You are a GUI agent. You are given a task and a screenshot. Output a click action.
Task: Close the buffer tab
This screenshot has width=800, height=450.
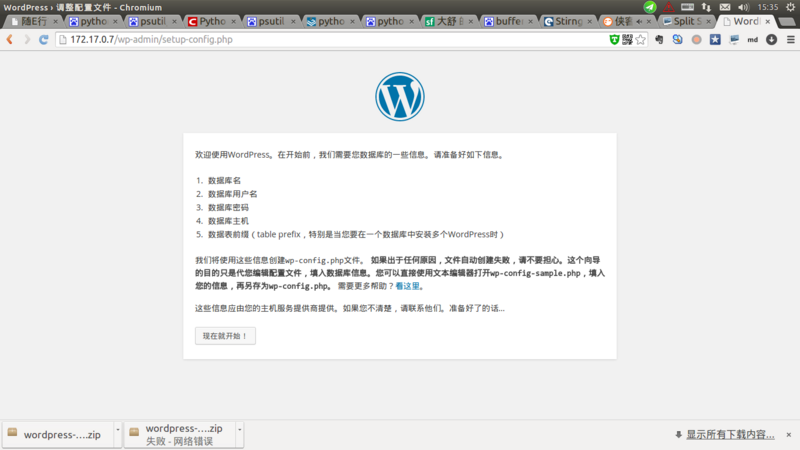530,21
